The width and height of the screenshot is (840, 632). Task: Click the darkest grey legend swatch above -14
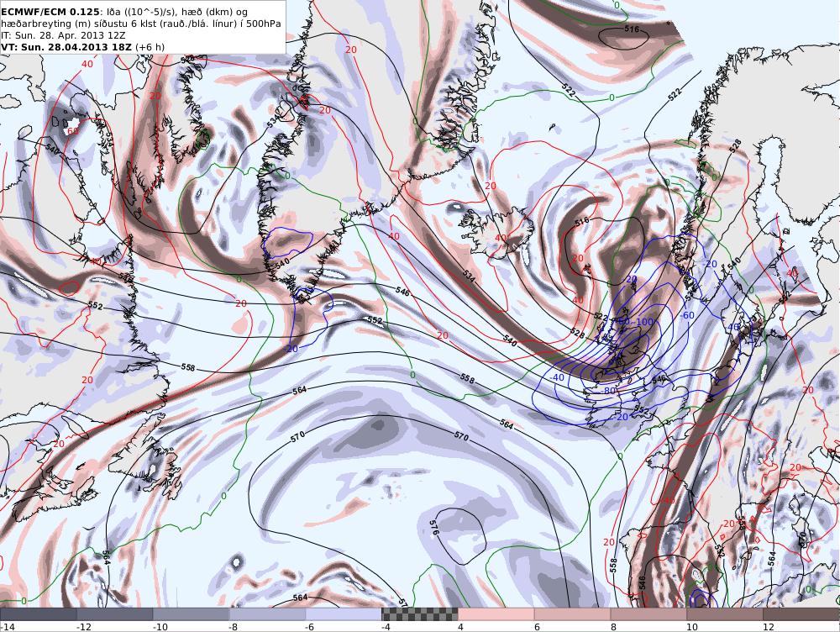(39, 614)
